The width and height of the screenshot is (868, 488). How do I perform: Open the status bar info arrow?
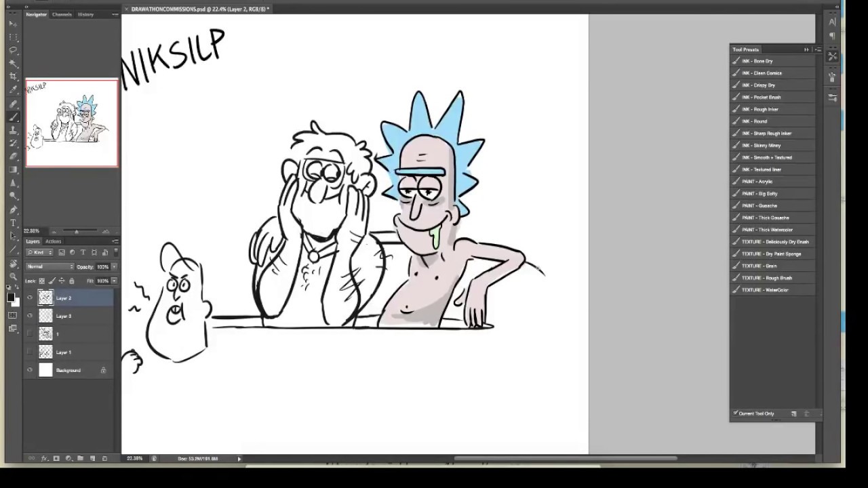point(239,459)
